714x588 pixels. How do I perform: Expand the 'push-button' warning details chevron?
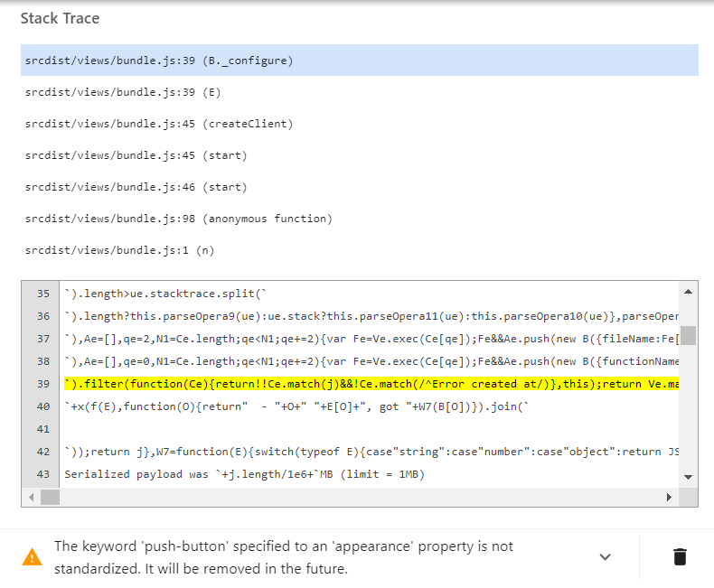pyautogui.click(x=606, y=556)
